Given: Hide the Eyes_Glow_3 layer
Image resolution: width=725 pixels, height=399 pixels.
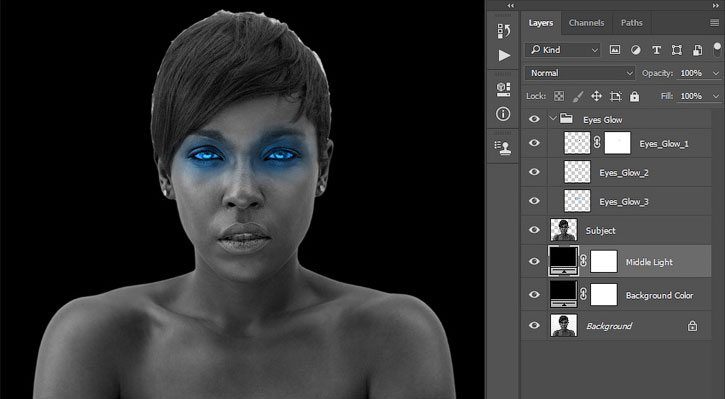Looking at the screenshot, I should (534, 201).
